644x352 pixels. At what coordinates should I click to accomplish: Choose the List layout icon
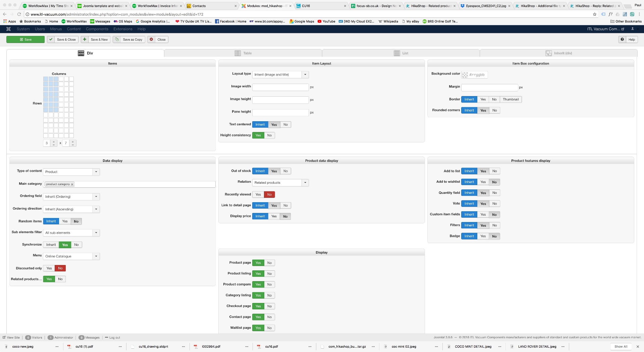[397, 53]
